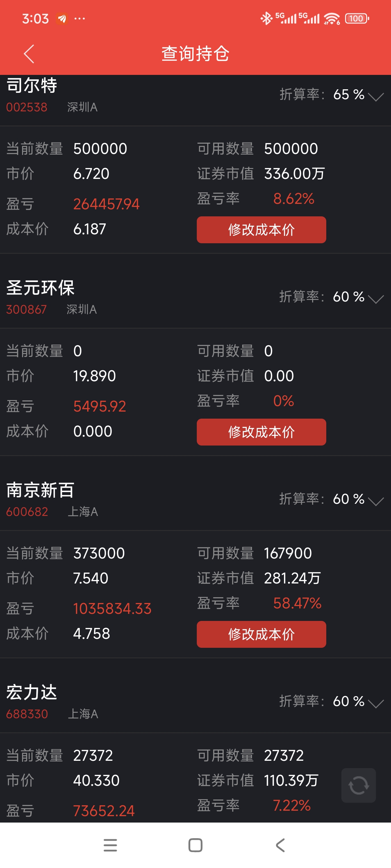Tap the WiFi status icon
391x868 pixels.
click(332, 19)
